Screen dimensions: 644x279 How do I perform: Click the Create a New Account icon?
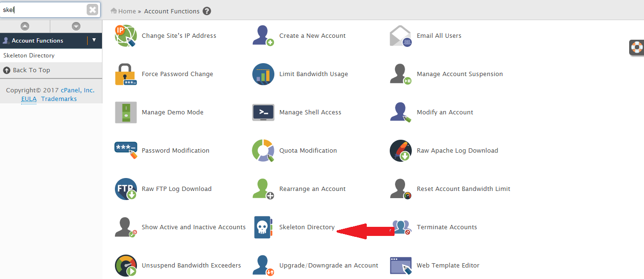click(x=263, y=36)
